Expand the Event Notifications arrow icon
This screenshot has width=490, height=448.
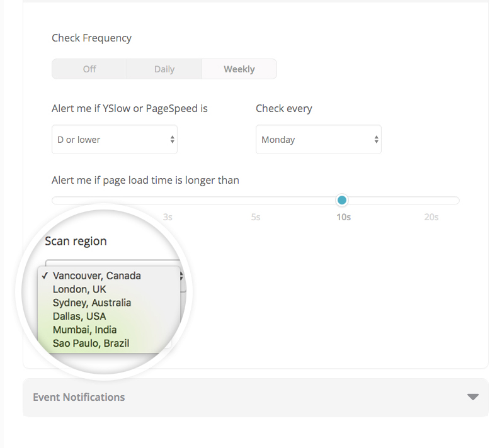472,397
